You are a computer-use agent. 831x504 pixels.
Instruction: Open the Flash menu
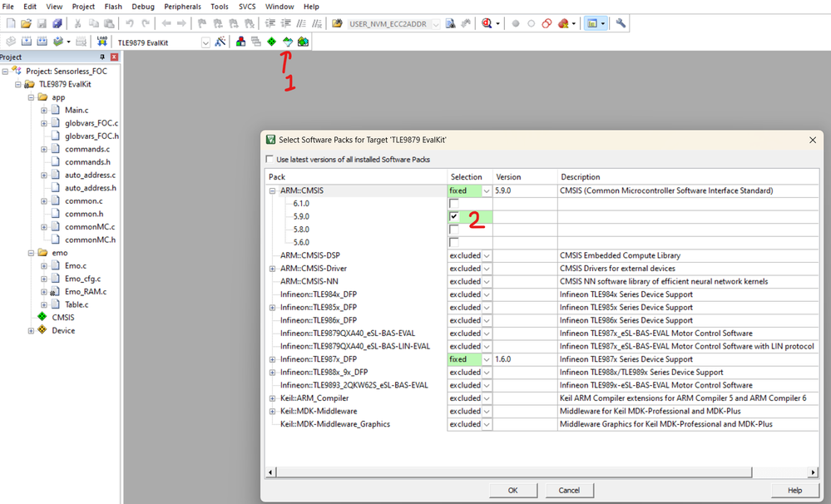click(113, 7)
